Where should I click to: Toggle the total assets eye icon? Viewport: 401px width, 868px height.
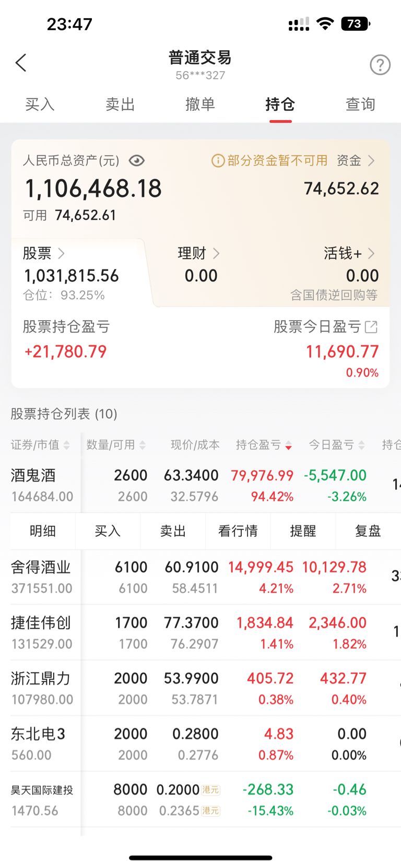pos(137,160)
